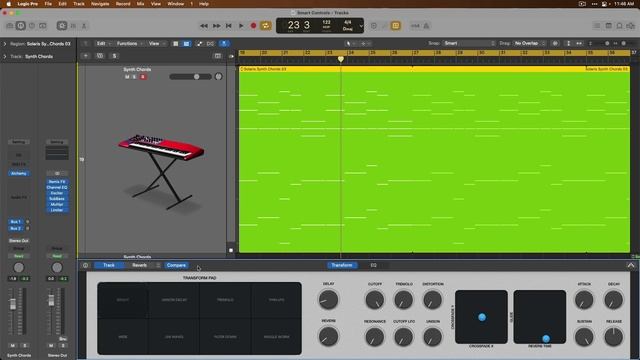The width and height of the screenshot is (640, 360).
Task: Click the 4/4 time signature display
Action: click(x=348, y=22)
